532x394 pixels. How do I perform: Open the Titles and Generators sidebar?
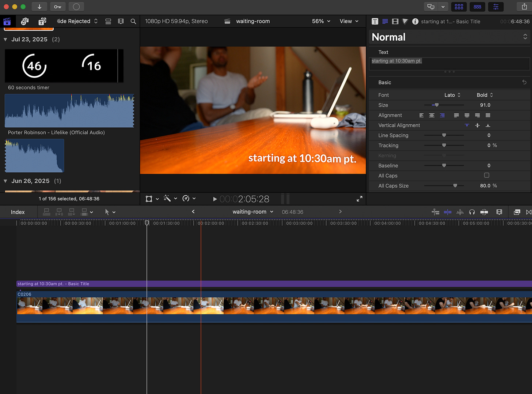[x=42, y=22]
